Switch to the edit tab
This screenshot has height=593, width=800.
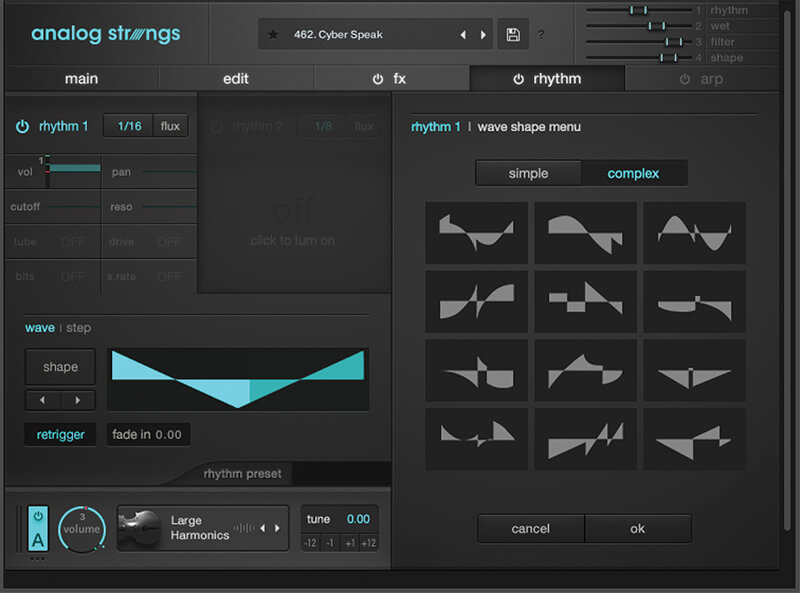(236, 78)
